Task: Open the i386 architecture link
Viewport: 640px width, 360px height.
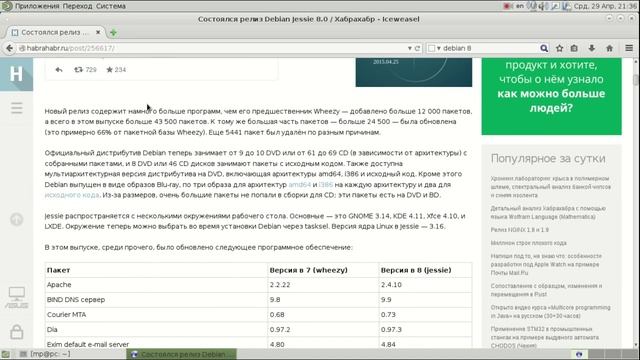Action: point(326,184)
